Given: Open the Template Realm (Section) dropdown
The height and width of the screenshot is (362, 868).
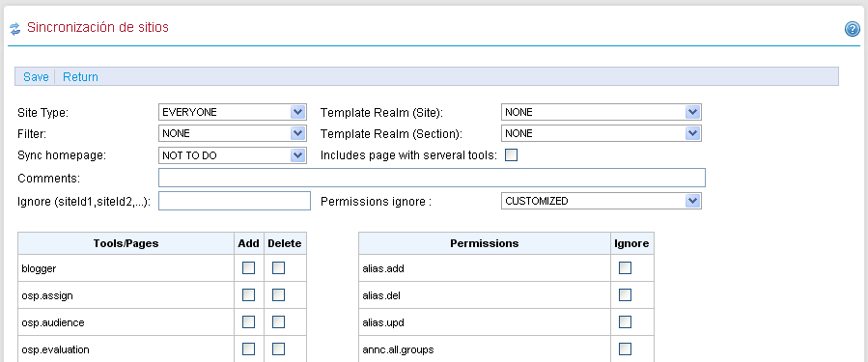Looking at the screenshot, I should 602,133.
